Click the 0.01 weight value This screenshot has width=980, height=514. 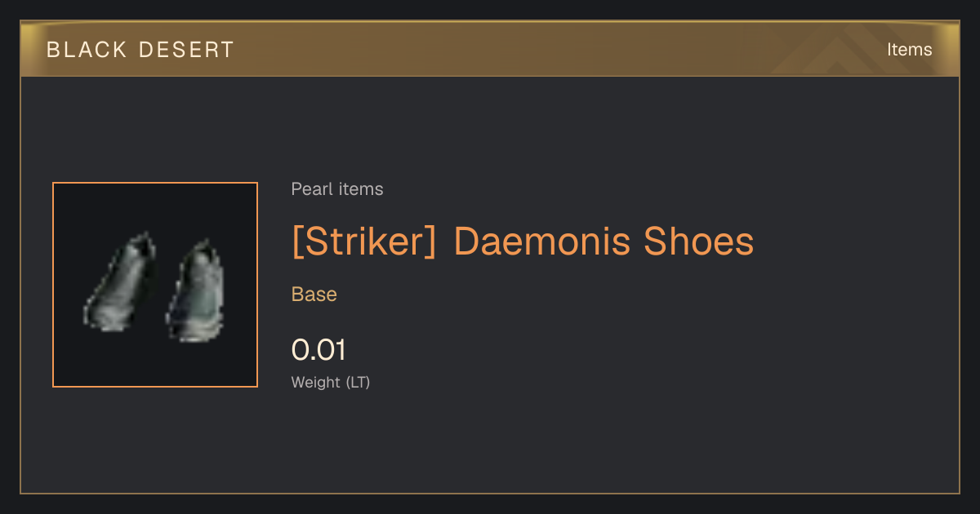318,350
